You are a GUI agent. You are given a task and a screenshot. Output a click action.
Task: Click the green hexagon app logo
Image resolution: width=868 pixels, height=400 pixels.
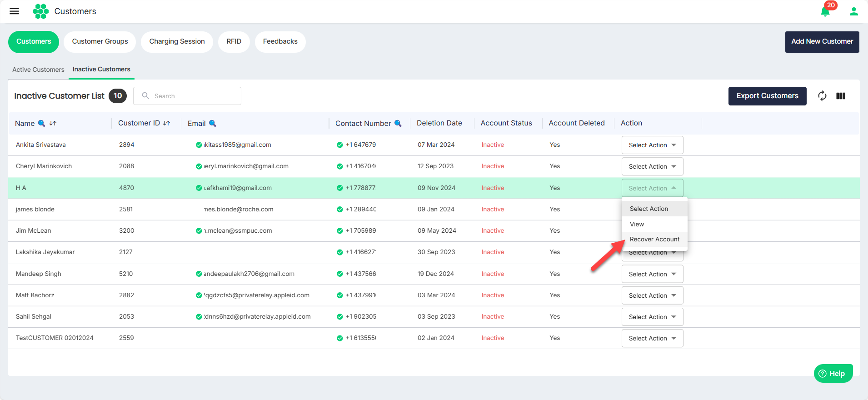click(40, 11)
